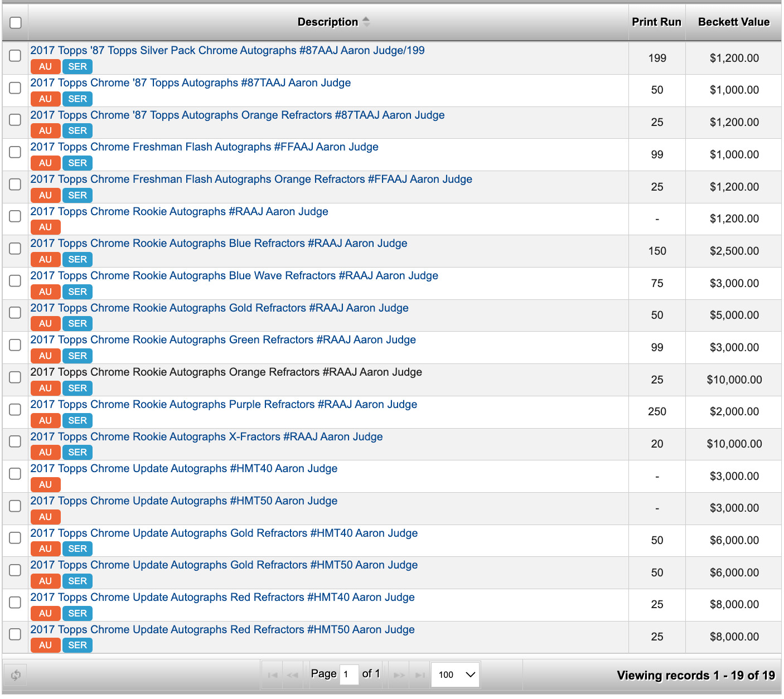
Task: Go to the previous page of results
Action: coord(292,675)
